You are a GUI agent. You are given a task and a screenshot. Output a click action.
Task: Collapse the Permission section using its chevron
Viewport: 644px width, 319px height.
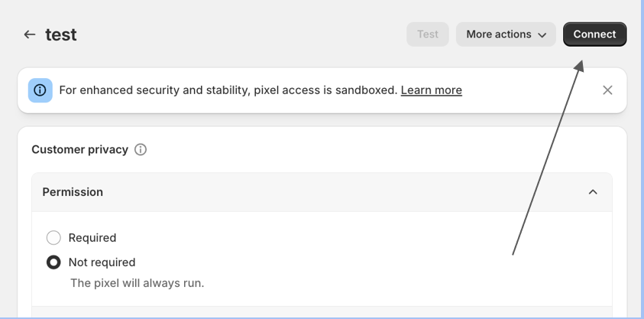pos(593,192)
